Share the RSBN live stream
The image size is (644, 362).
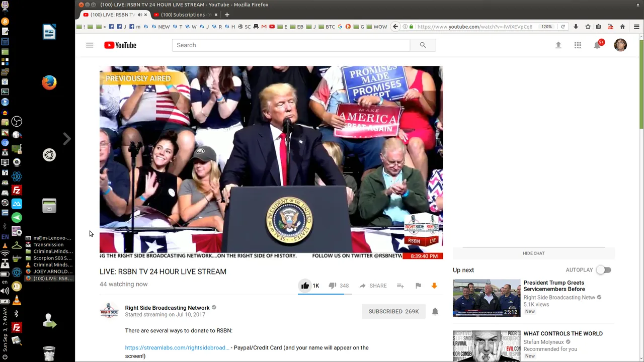pyautogui.click(x=373, y=286)
